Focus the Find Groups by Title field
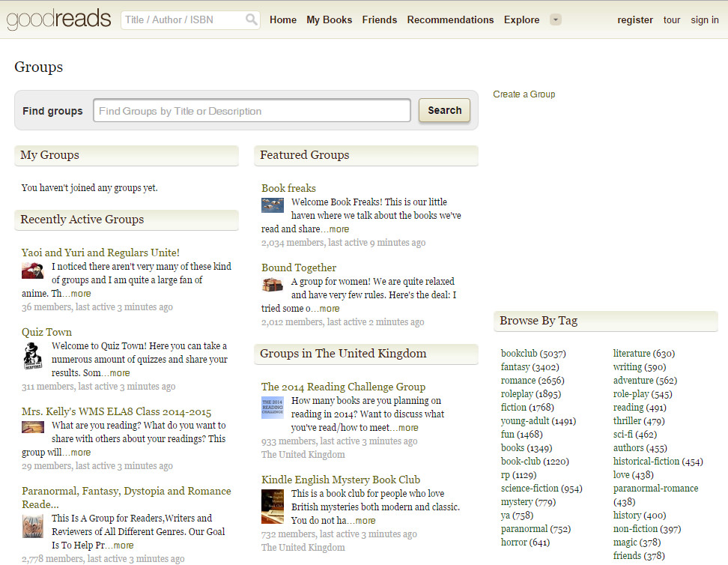 pyautogui.click(x=252, y=111)
